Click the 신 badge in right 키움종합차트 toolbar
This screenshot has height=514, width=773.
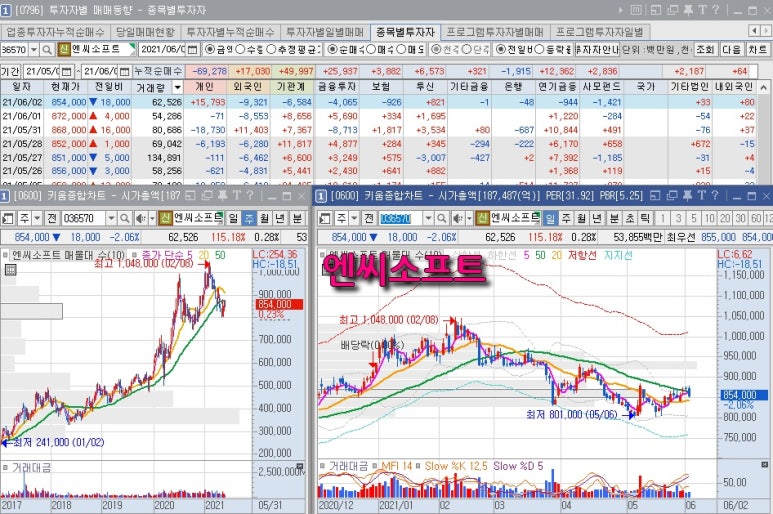click(x=483, y=218)
